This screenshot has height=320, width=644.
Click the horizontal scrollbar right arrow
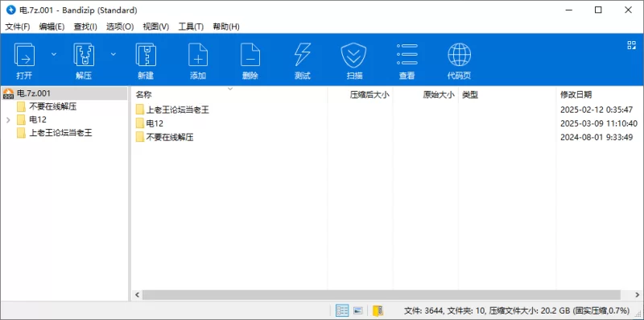point(637,295)
